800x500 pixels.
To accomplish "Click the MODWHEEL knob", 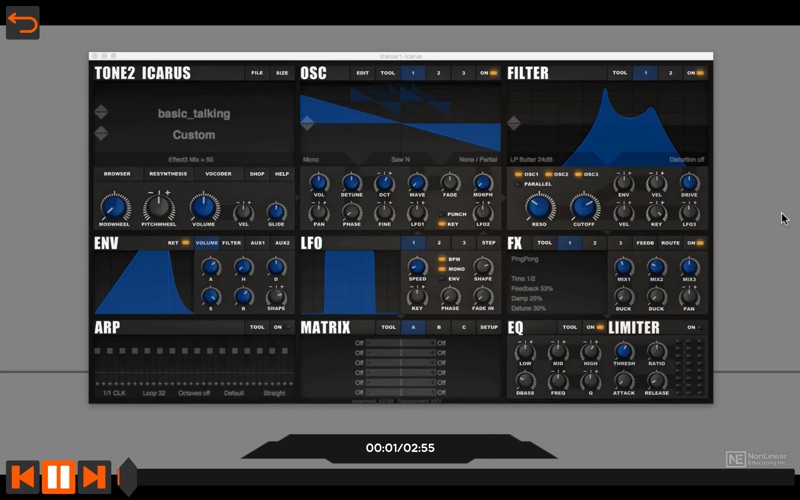I will (114, 207).
